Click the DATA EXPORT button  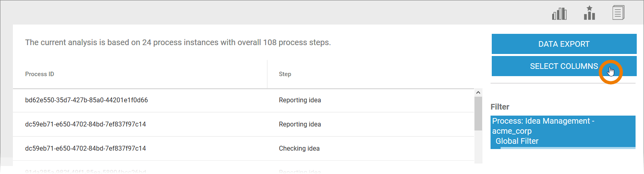(564, 44)
